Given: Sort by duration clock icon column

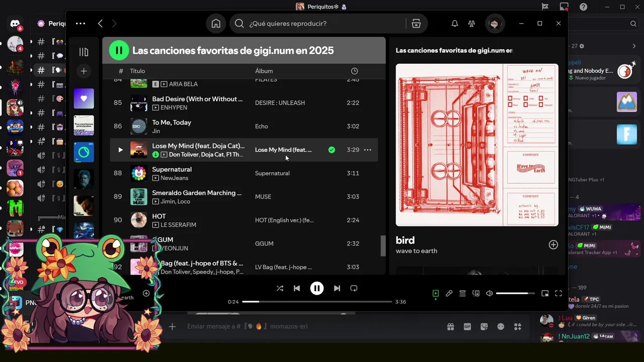Looking at the screenshot, I should click(x=355, y=71).
